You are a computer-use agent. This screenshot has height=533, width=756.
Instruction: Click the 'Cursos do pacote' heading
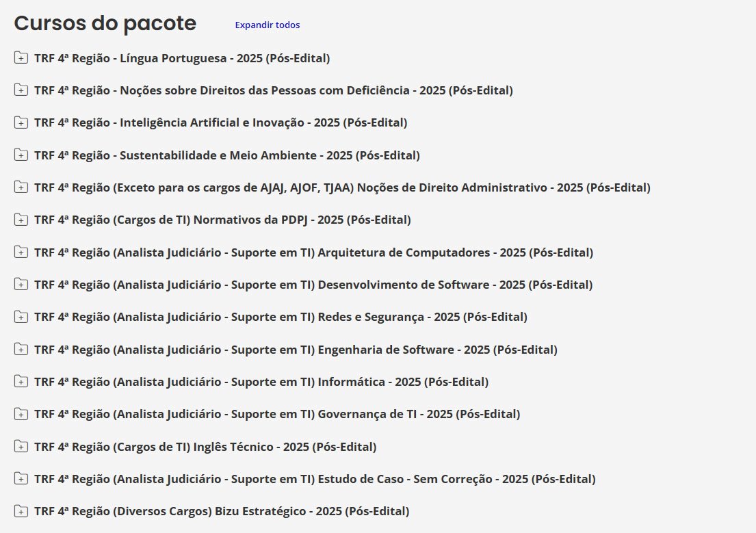pyautogui.click(x=105, y=23)
